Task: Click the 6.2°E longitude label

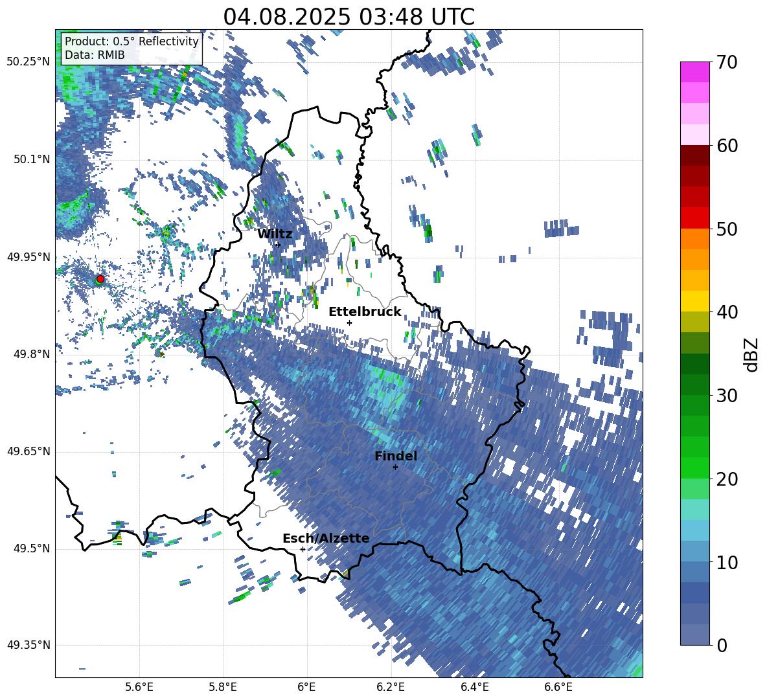Action: click(x=391, y=687)
